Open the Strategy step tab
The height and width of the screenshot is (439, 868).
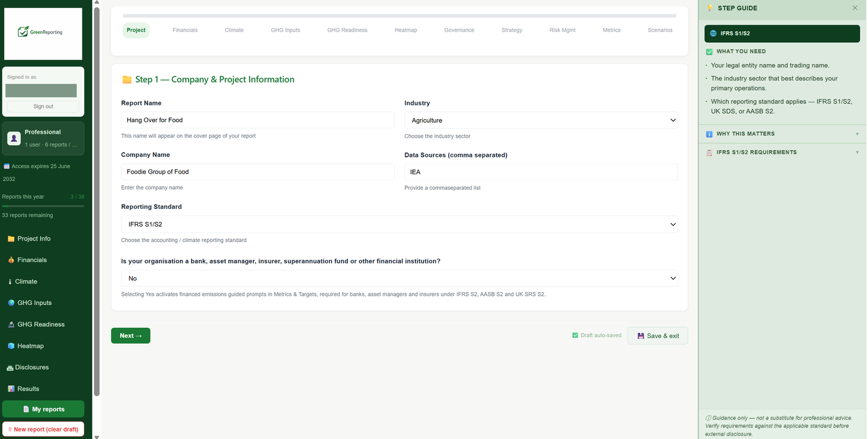[512, 30]
